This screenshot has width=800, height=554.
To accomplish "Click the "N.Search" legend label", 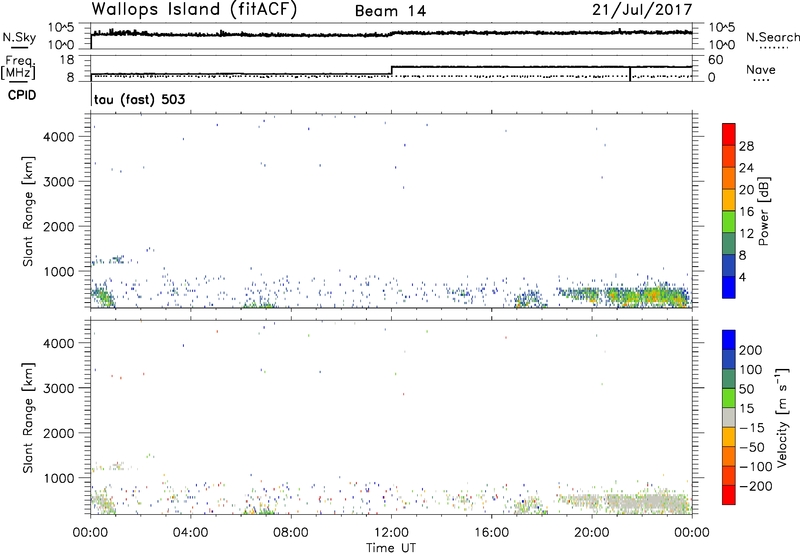I will [x=772, y=37].
